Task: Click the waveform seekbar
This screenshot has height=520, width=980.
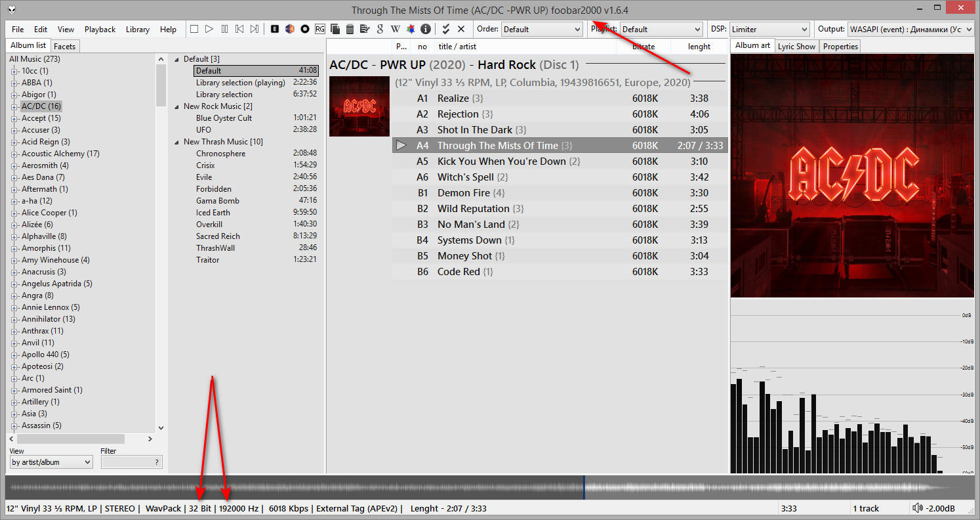Action: pyautogui.click(x=489, y=488)
